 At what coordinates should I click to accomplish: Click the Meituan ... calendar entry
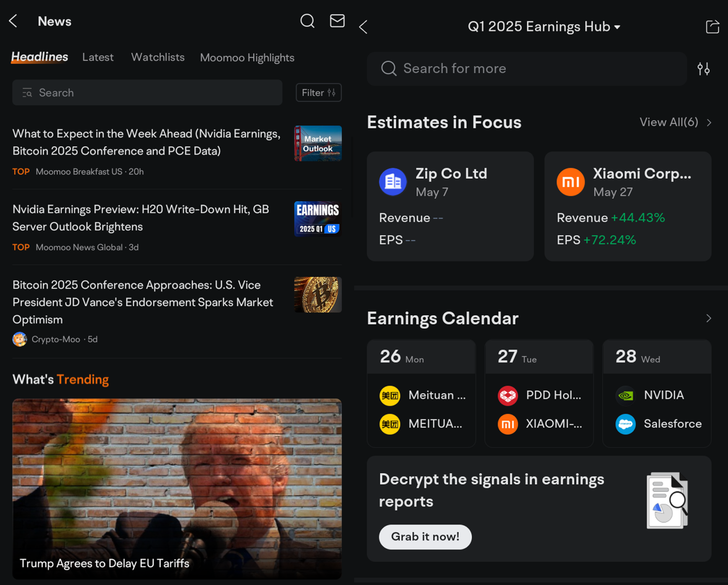click(423, 395)
